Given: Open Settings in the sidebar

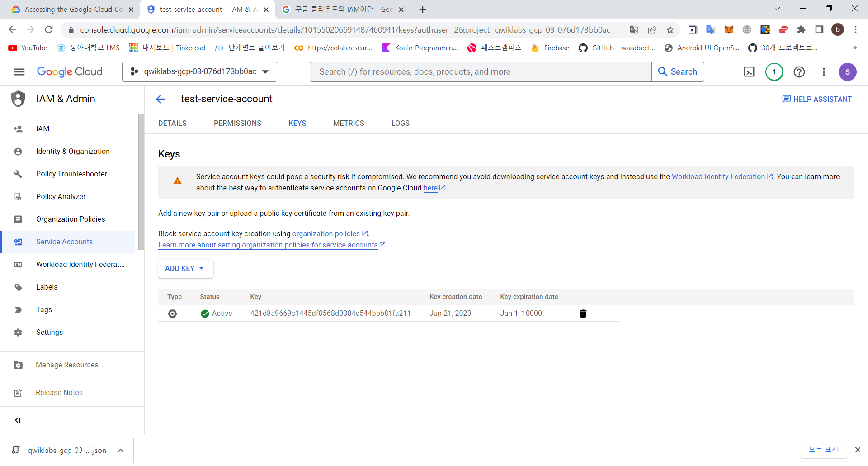Looking at the screenshot, I should pyautogui.click(x=68, y=333).
